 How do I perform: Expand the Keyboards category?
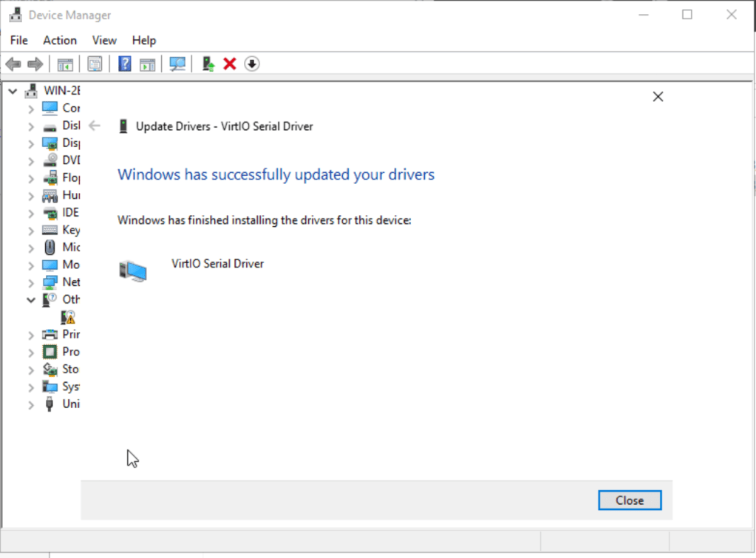click(31, 231)
